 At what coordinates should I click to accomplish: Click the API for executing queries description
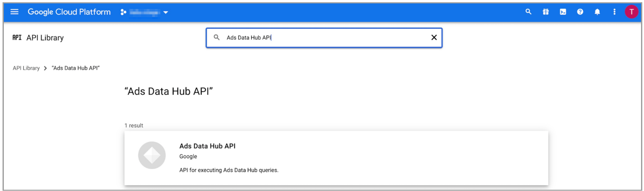pyautogui.click(x=229, y=170)
